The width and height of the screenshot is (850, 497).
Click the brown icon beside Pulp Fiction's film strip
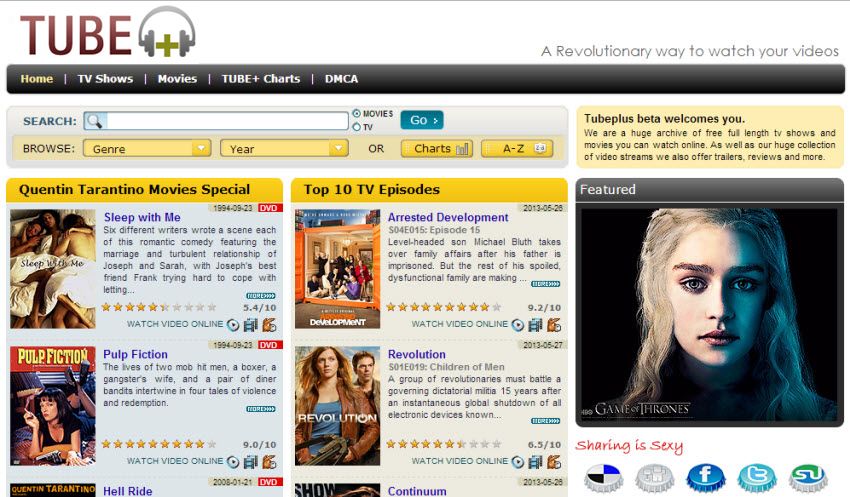269,462
